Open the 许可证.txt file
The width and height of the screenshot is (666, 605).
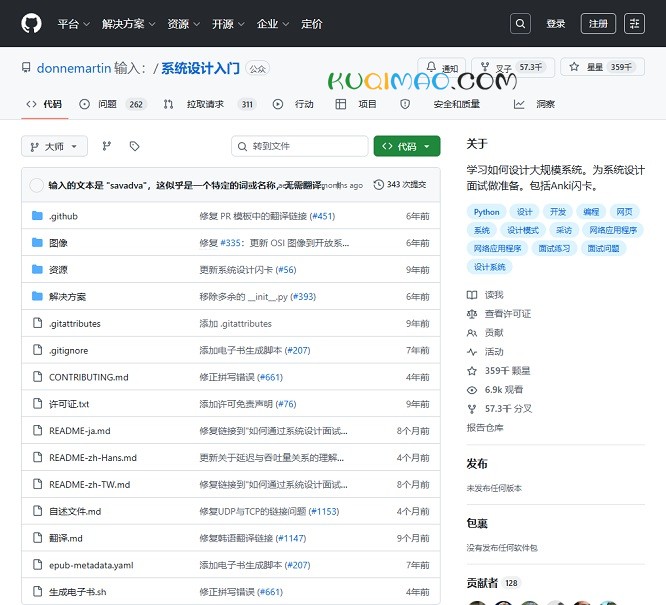point(69,404)
